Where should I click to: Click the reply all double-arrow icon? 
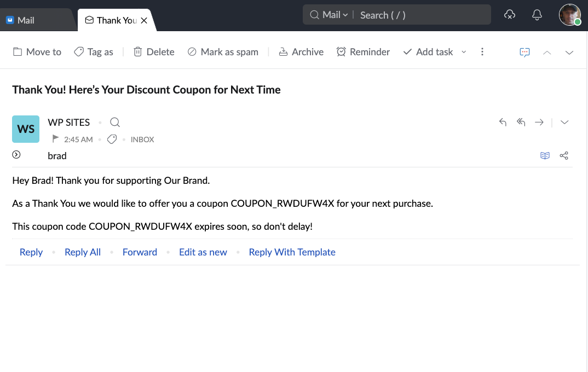[x=521, y=123]
